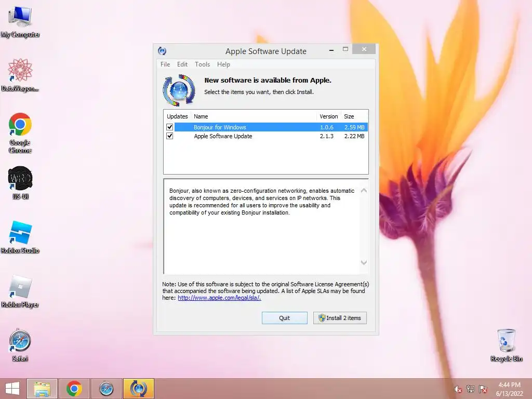Maximize the Apple Software Update window
532x399 pixels.
[345, 49]
